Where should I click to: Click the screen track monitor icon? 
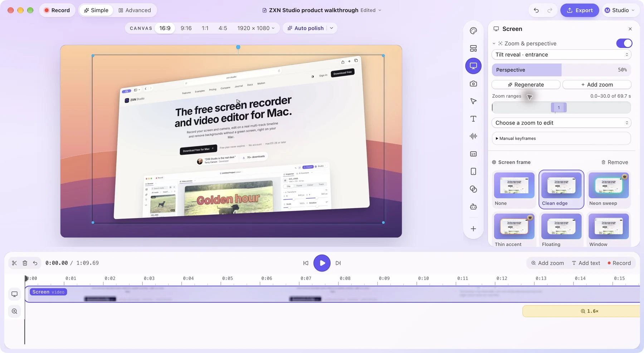(x=14, y=294)
